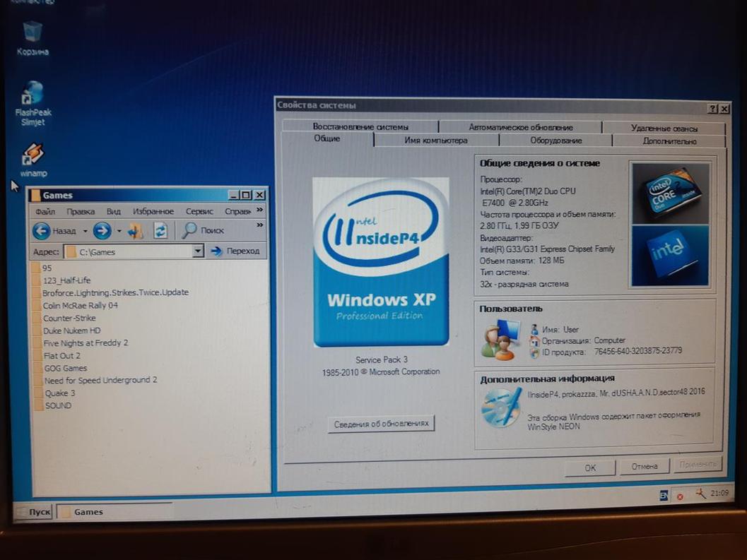Switch to Восстановление системы tab
Viewport: 747px width, 560px height.
[360, 126]
